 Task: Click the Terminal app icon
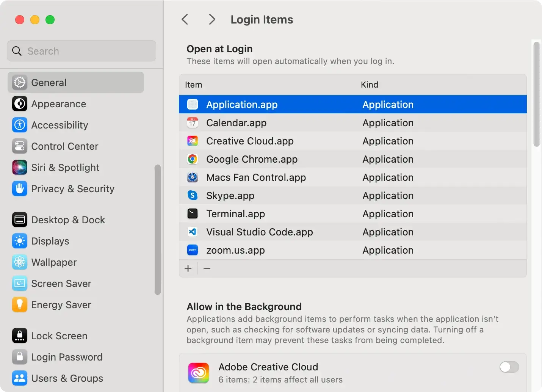(x=193, y=214)
